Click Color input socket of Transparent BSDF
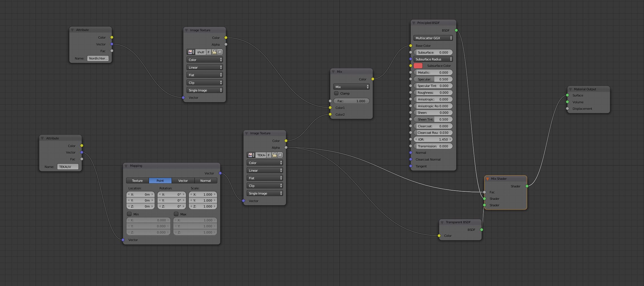Image resolution: width=644 pixels, height=286 pixels. pyautogui.click(x=439, y=236)
